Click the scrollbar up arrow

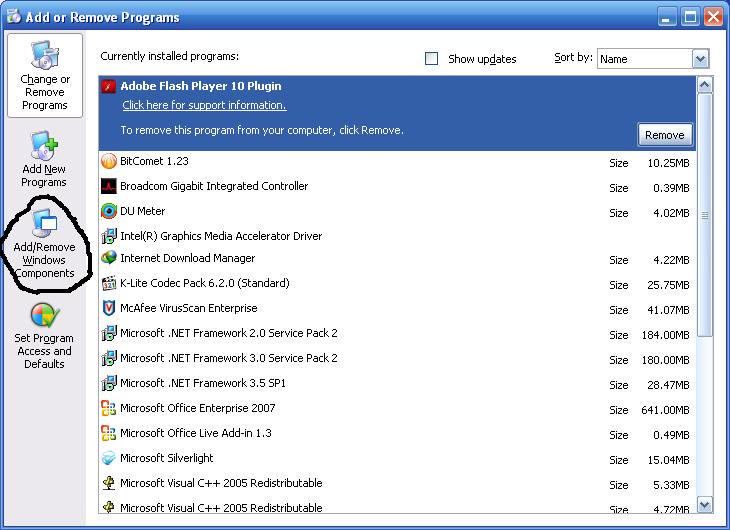click(x=704, y=85)
